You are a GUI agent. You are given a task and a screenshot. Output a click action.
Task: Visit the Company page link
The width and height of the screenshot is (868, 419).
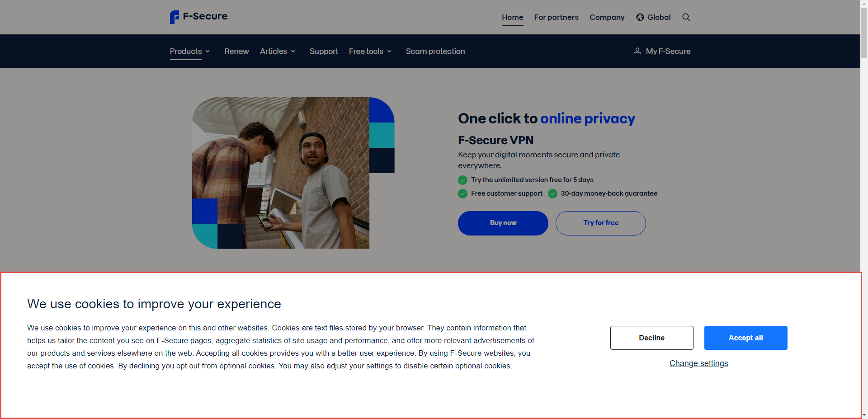607,17
